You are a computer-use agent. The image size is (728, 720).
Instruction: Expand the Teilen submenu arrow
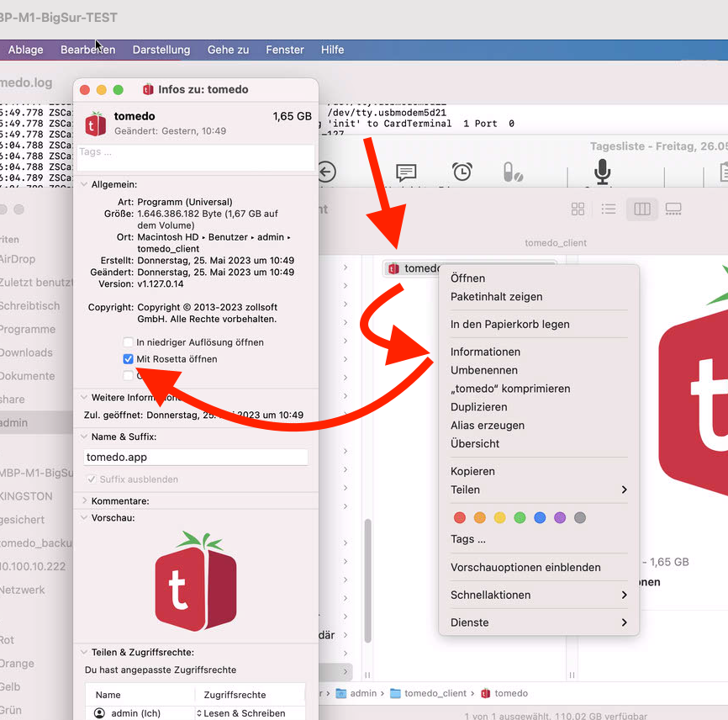click(624, 490)
